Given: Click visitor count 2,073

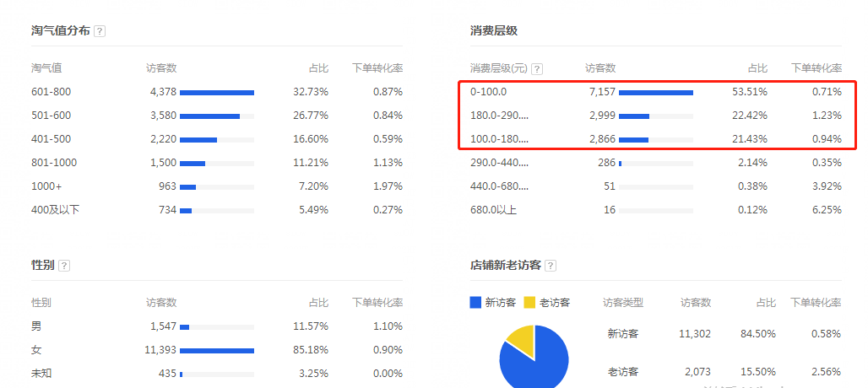Looking at the screenshot, I should pos(697,372).
